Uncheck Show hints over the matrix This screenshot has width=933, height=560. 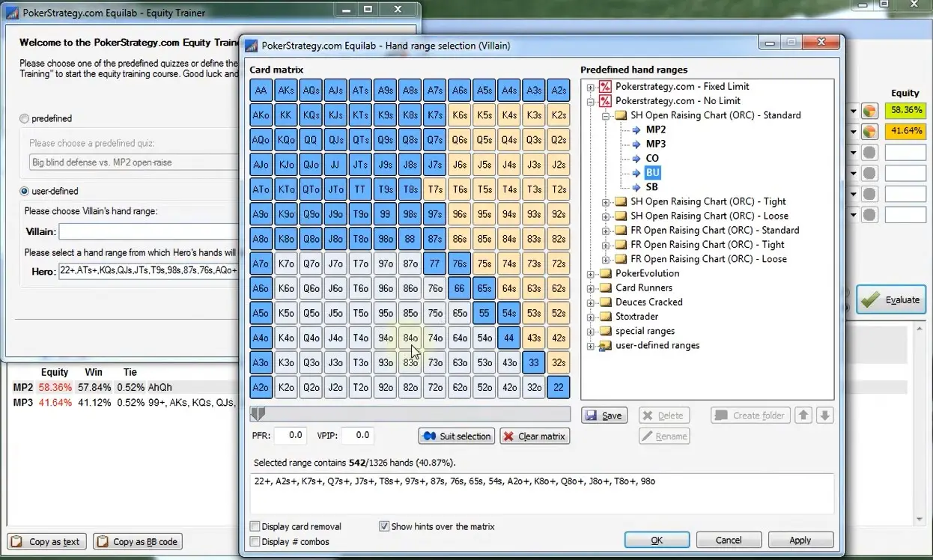(385, 526)
